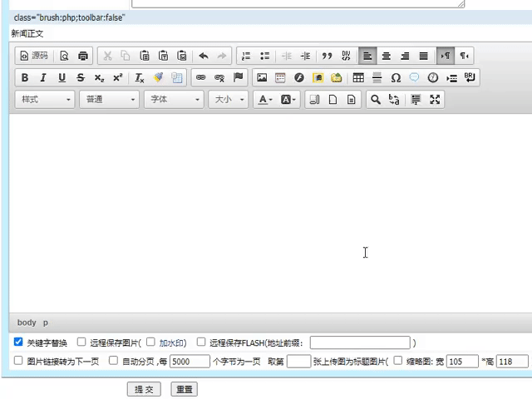Image resolution: width=532 pixels, height=399 pixels.
Task: Click the 提交 submit button
Action: pyautogui.click(x=144, y=389)
